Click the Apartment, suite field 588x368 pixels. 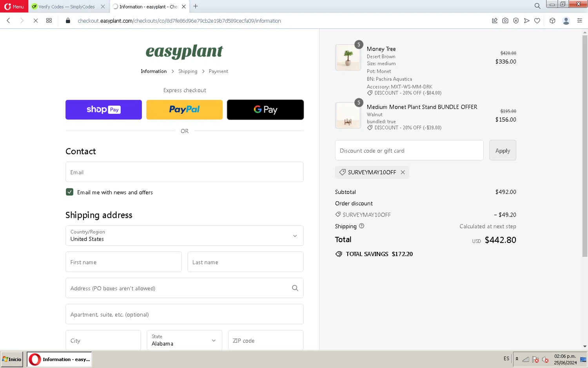(x=184, y=314)
